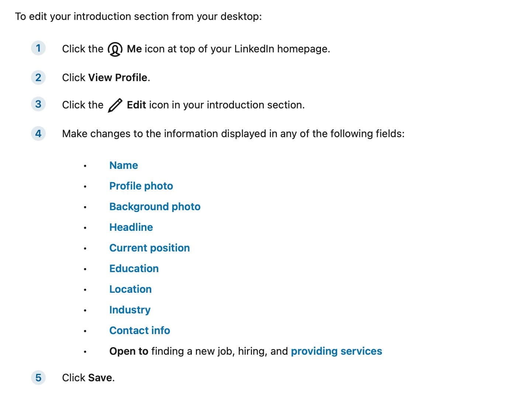Open the Industry link

(130, 310)
